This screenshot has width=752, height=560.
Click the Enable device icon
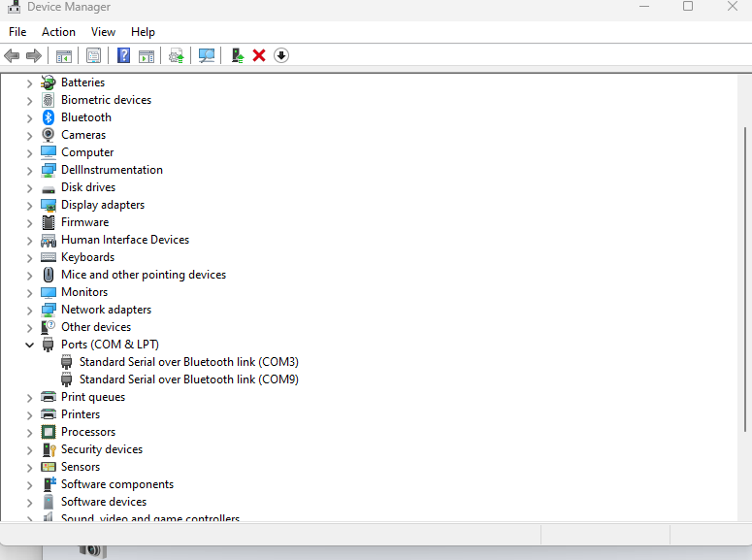[238, 55]
